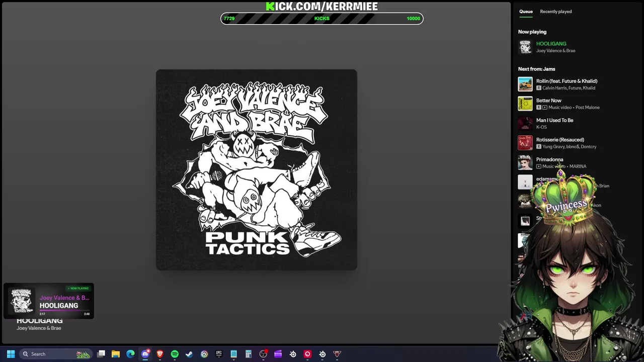The image size is (644, 362).
Task: Switch to the Queue tab
Action: [x=526, y=12]
